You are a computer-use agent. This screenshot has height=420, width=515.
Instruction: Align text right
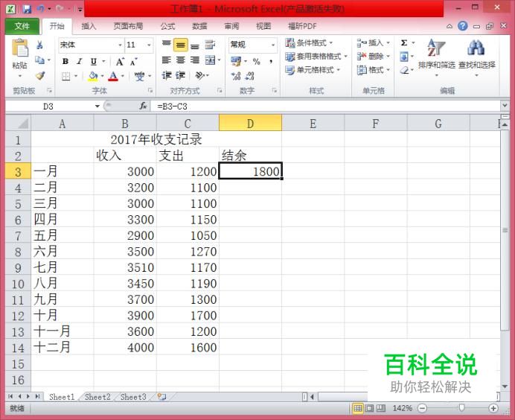point(195,60)
